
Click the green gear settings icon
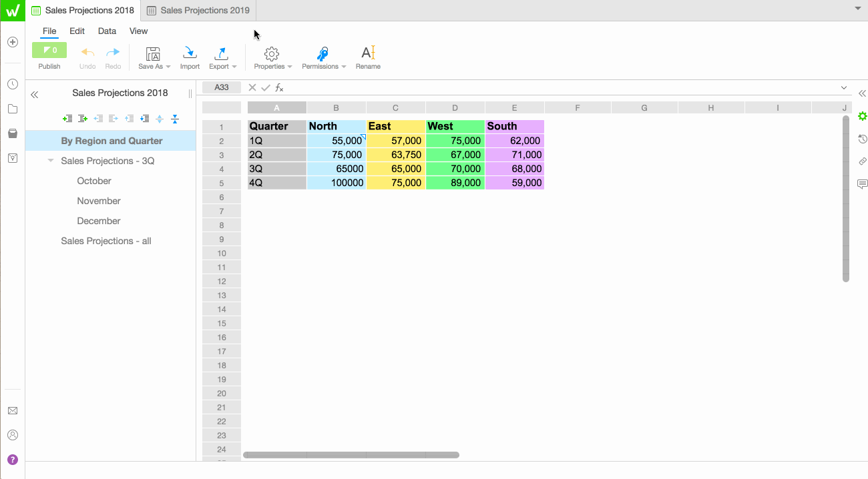(862, 116)
